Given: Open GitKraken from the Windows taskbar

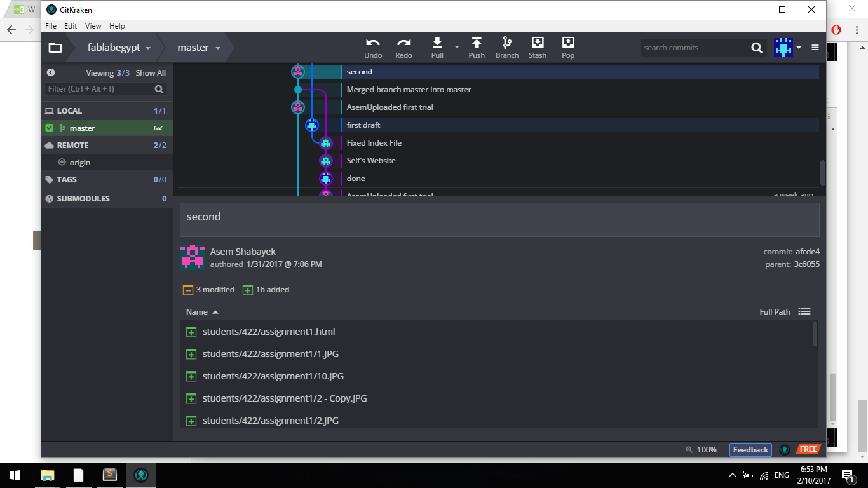Looking at the screenshot, I should pyautogui.click(x=141, y=475).
